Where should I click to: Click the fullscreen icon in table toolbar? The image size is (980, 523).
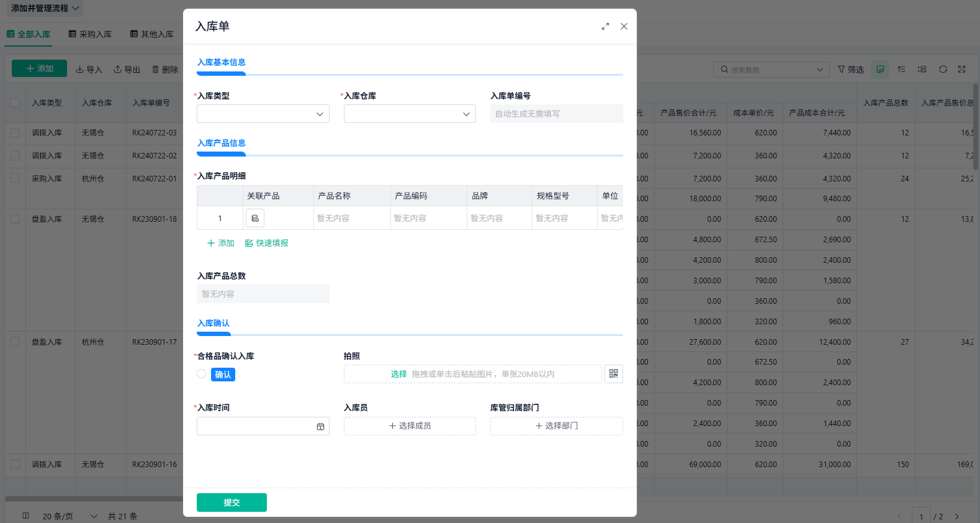(x=962, y=69)
